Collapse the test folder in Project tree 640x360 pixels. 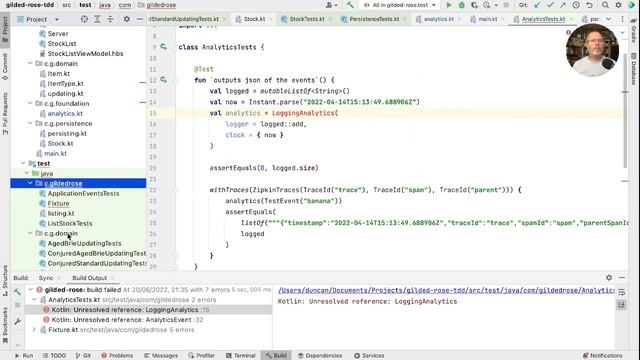pyautogui.click(x=23, y=163)
